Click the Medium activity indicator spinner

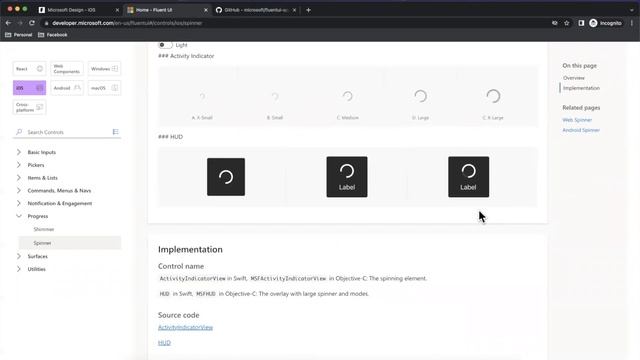click(347, 96)
